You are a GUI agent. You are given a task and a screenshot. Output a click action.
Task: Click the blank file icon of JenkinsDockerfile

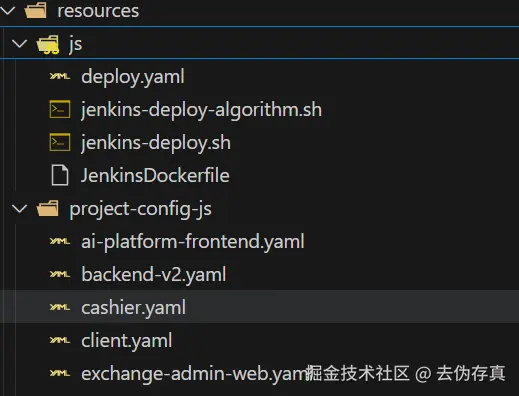60,175
